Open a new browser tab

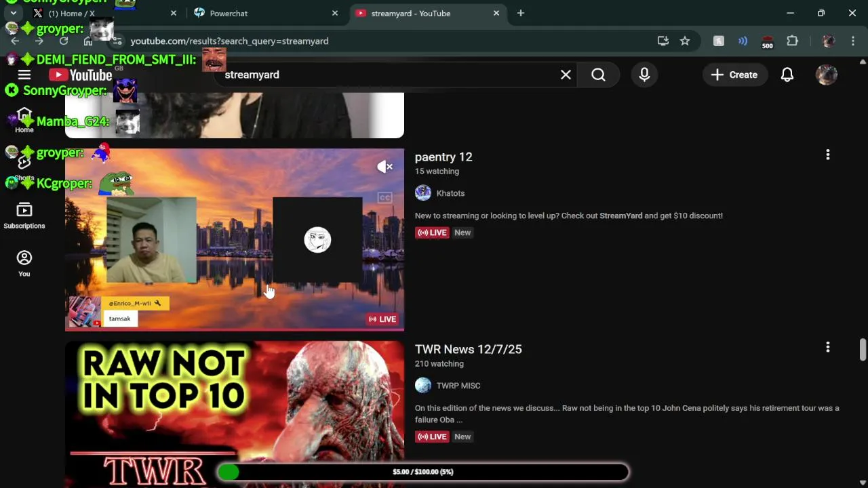(x=521, y=13)
